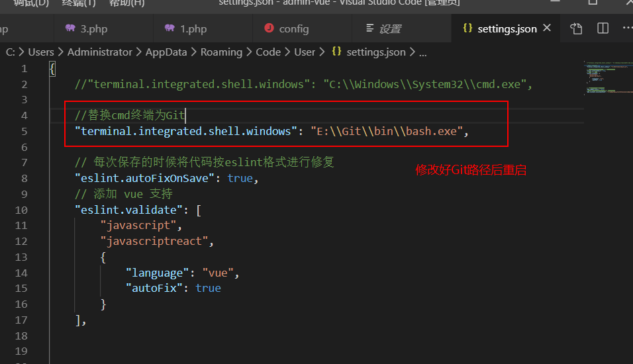
Task: Open the 调试(D) debug menu
Action: (x=30, y=3)
